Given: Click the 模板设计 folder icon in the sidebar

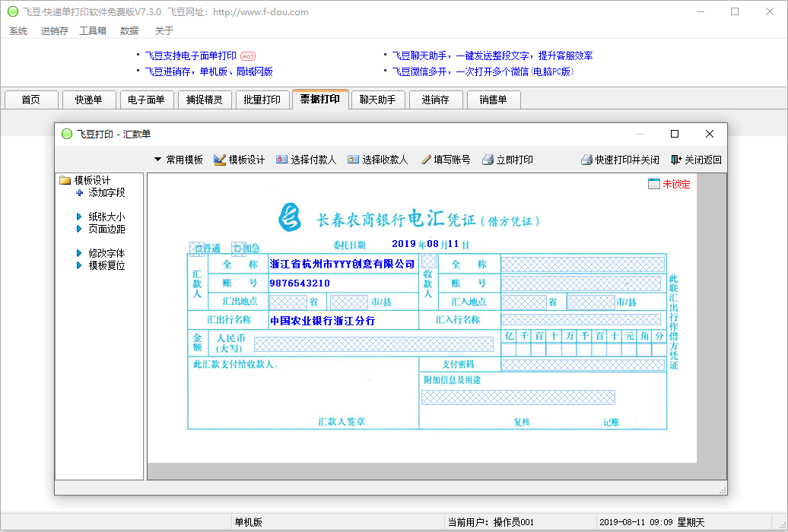Looking at the screenshot, I should click(x=65, y=180).
